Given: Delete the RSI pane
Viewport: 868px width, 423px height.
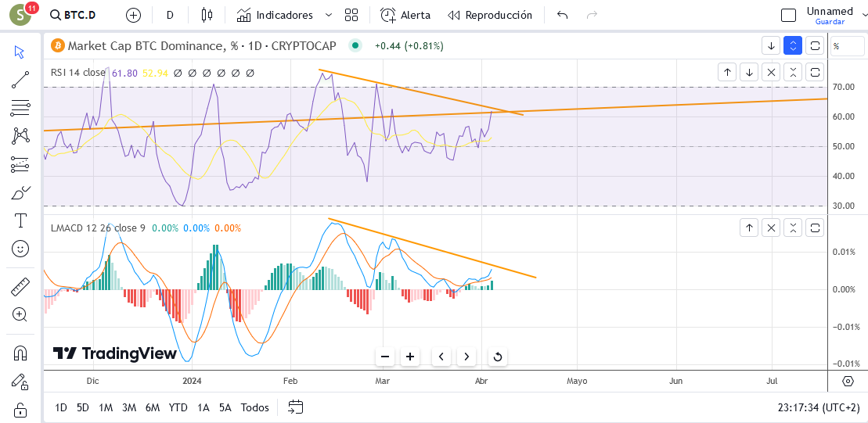Looking at the screenshot, I should tap(771, 72).
